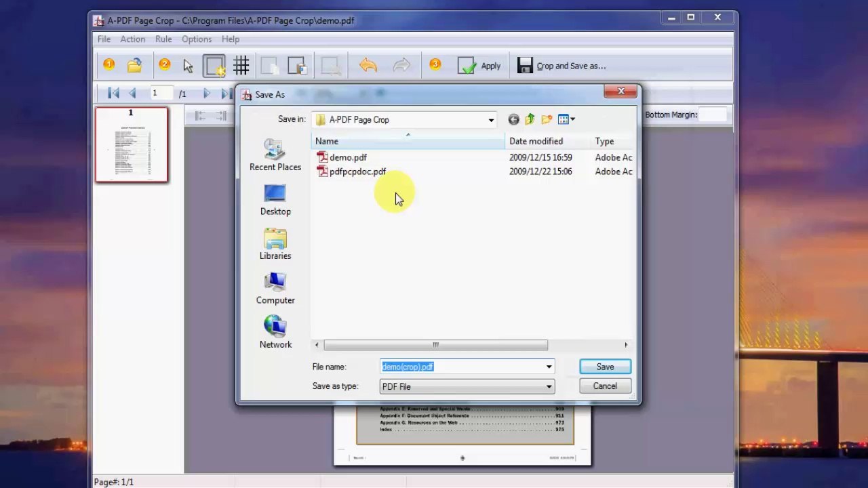868x488 pixels.
Task: Select pdfpcpdoc.pdf file in list
Action: coord(351,171)
